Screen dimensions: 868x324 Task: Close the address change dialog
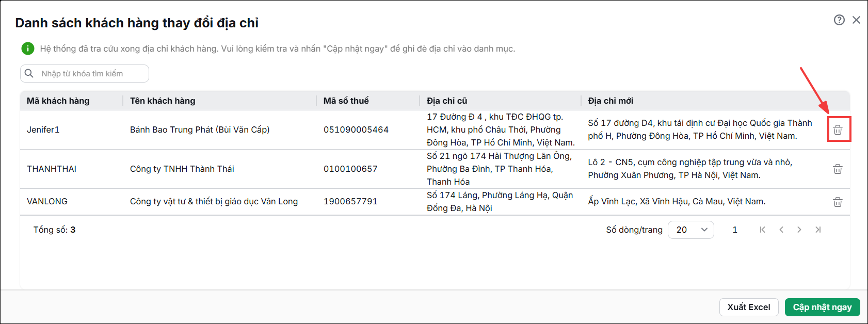(x=856, y=20)
